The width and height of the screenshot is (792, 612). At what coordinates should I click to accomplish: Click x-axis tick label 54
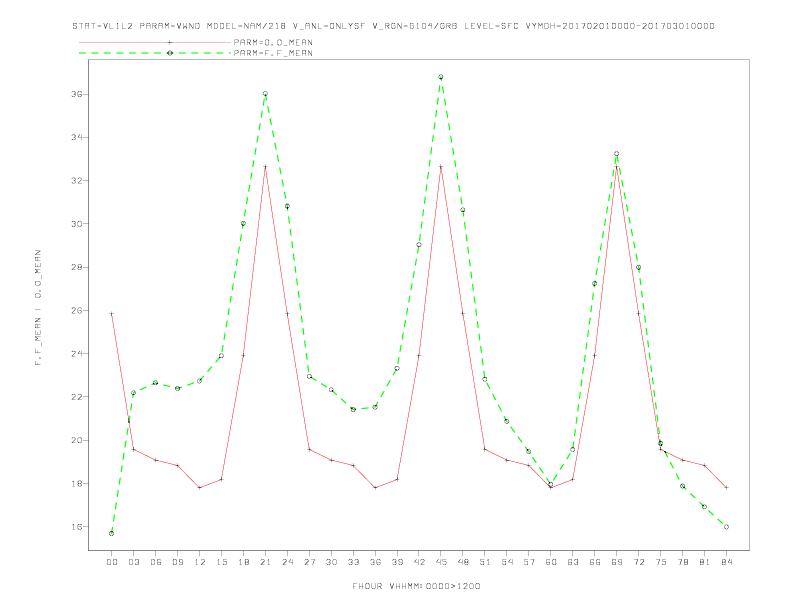[507, 562]
